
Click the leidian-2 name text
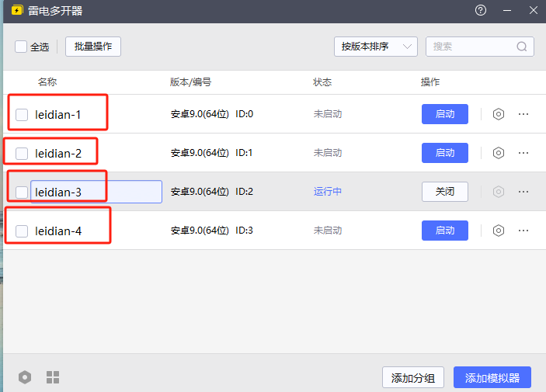(x=58, y=154)
